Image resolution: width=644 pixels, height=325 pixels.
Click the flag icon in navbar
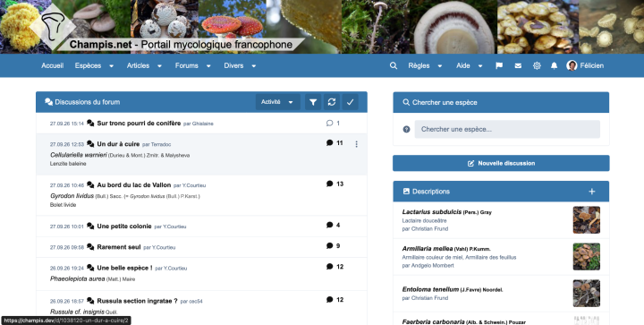click(499, 65)
